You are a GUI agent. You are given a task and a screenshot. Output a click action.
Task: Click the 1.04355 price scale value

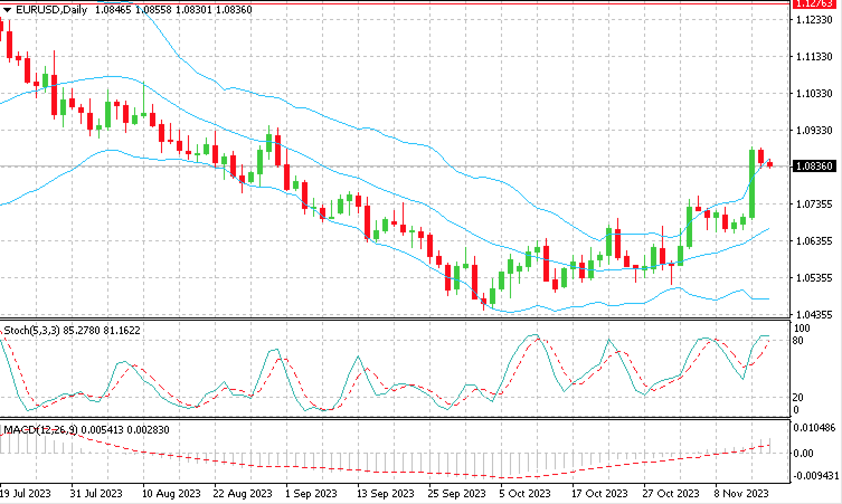[x=814, y=315]
